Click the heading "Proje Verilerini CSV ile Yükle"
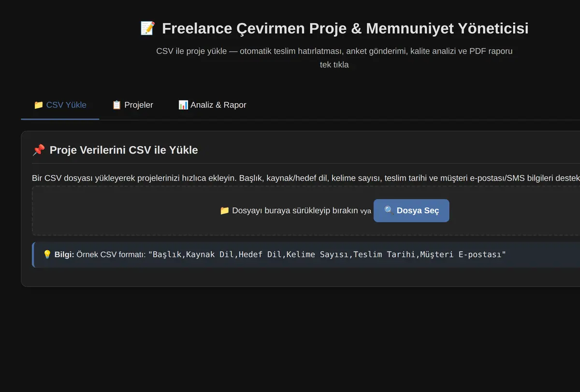The width and height of the screenshot is (580, 392). 124,150
